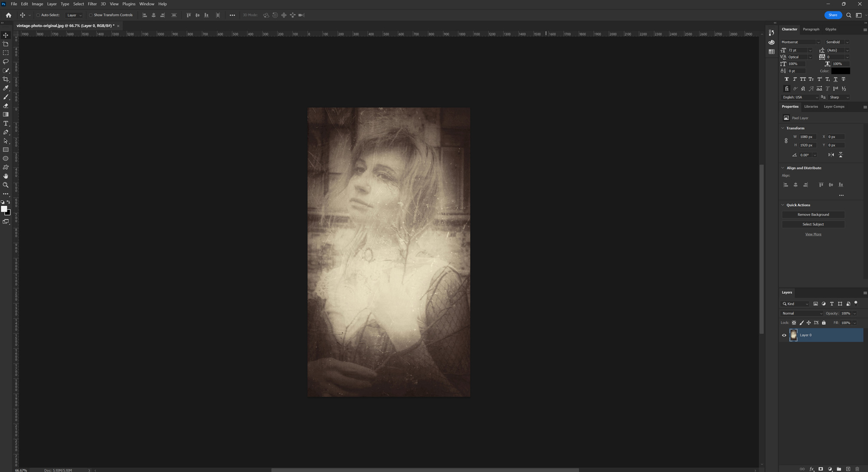Open the Filter menu
Image resolution: width=868 pixels, height=472 pixels.
pos(91,4)
